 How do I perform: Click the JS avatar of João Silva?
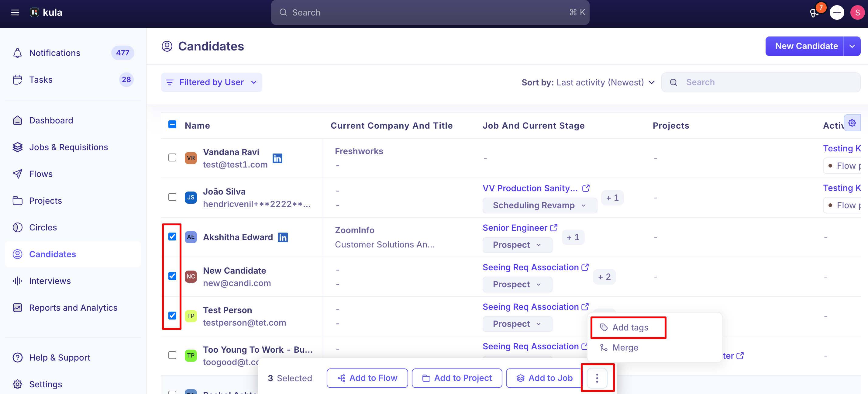point(191,197)
